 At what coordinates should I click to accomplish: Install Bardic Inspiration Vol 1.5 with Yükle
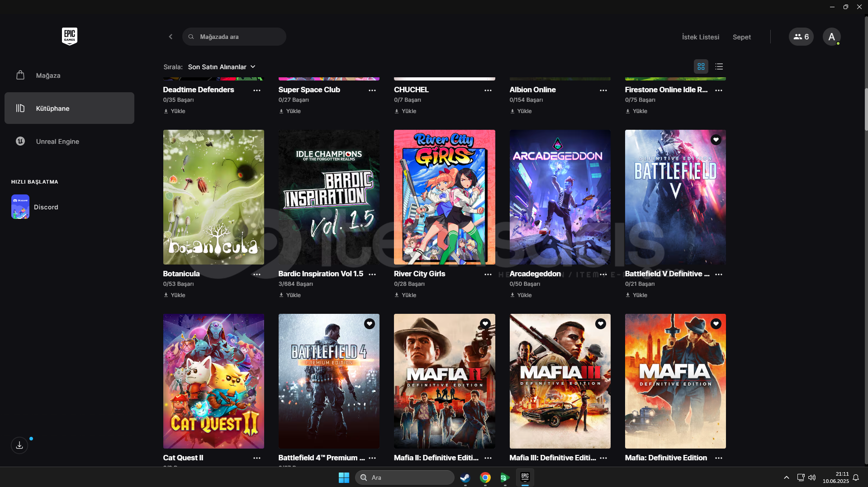[x=290, y=295]
